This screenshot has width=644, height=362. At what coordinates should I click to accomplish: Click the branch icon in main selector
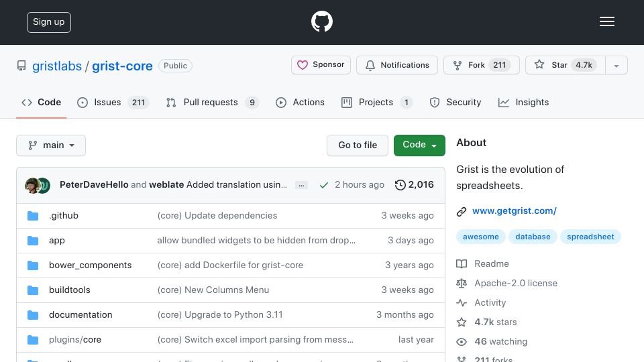coord(32,145)
